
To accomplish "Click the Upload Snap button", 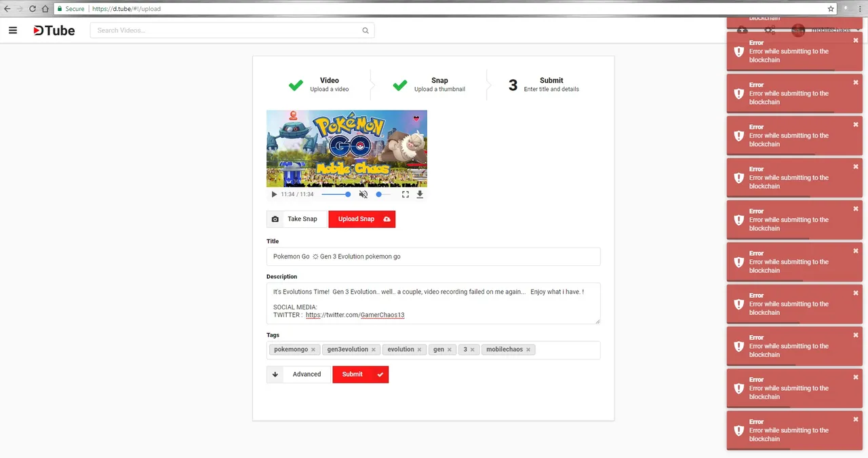I will pyautogui.click(x=362, y=219).
